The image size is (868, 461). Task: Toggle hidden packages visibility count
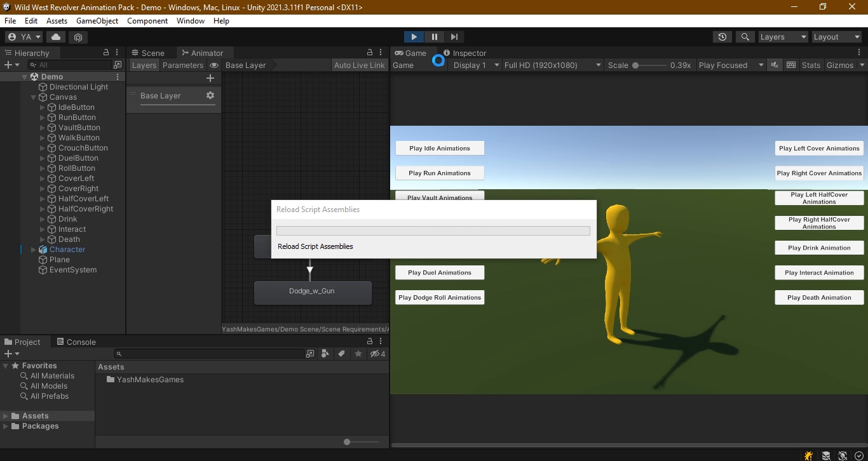tap(377, 354)
